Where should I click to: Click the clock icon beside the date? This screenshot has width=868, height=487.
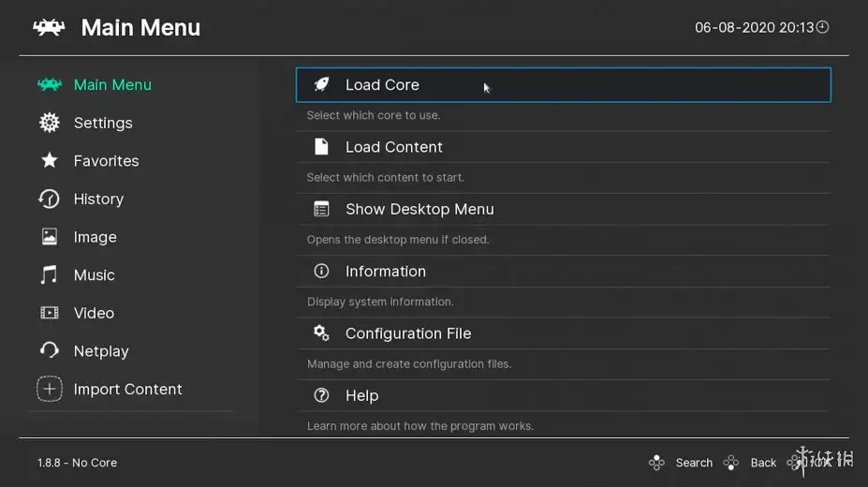point(823,26)
